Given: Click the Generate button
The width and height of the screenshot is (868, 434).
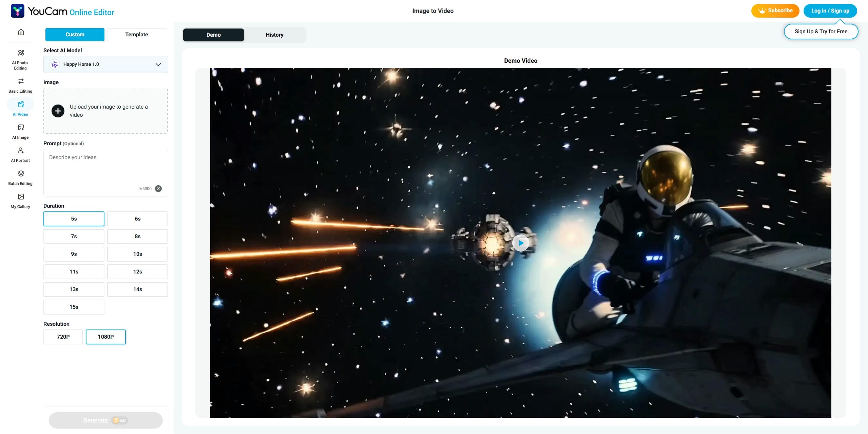Looking at the screenshot, I should pyautogui.click(x=106, y=420).
